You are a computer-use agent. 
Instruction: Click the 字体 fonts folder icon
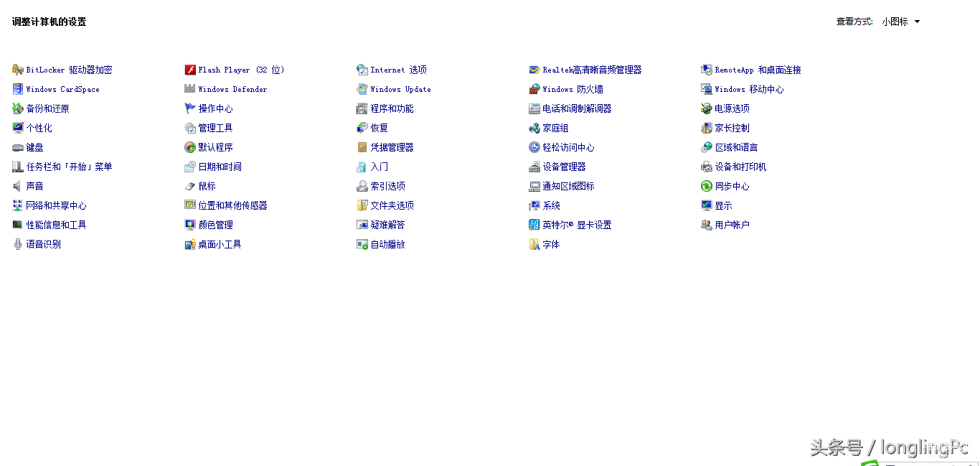pos(534,244)
